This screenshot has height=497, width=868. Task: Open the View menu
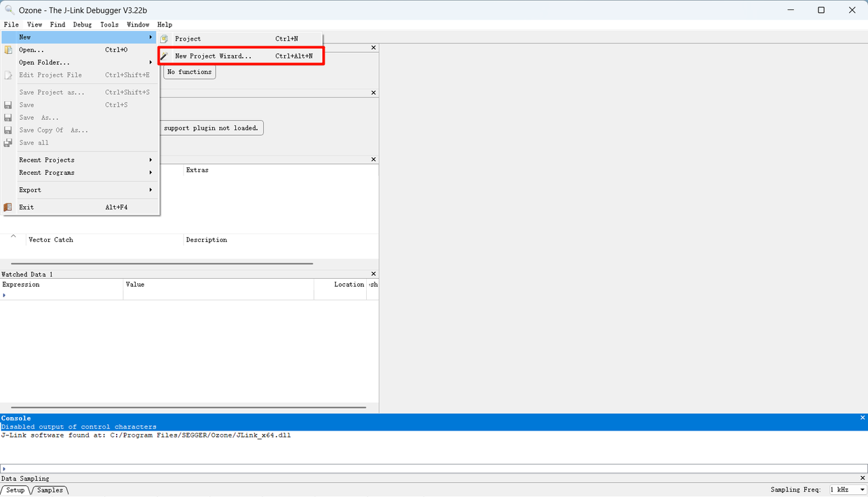pyautogui.click(x=35, y=24)
